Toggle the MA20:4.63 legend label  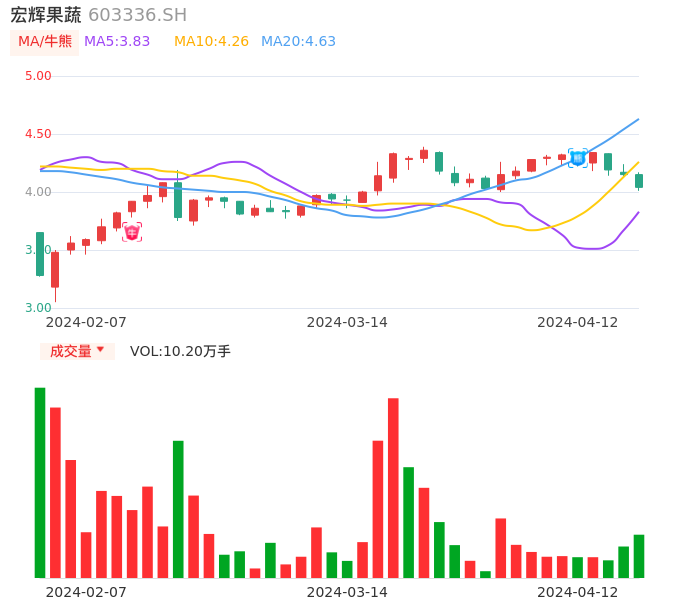click(x=298, y=41)
